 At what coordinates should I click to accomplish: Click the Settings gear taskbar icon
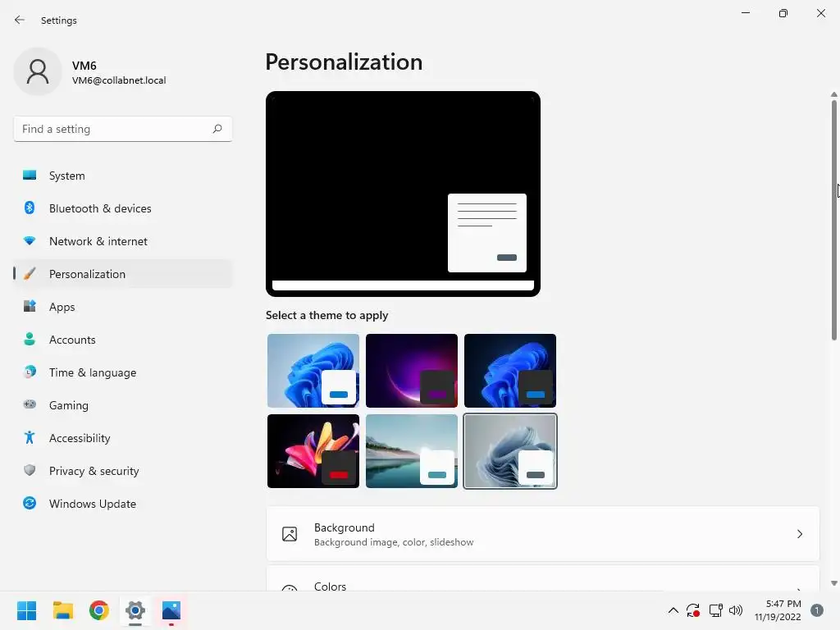pos(135,610)
